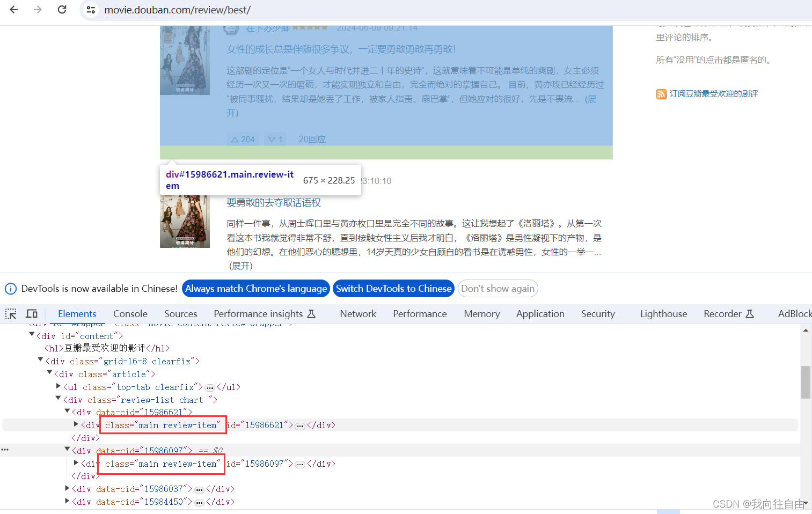812x514 pixels.
Task: Open the Lighthouse tab
Action: pos(663,314)
